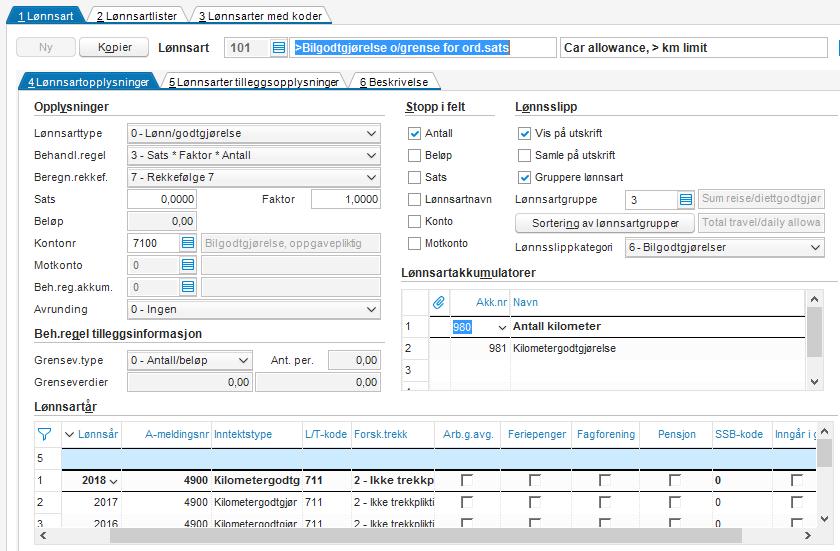Viewport: 840px width, 551px height.
Task: Enable Samle på utskrift checkbox
Action: point(524,155)
